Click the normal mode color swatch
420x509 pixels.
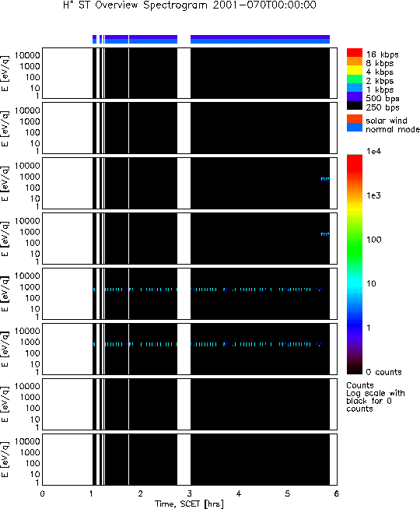pos(355,128)
